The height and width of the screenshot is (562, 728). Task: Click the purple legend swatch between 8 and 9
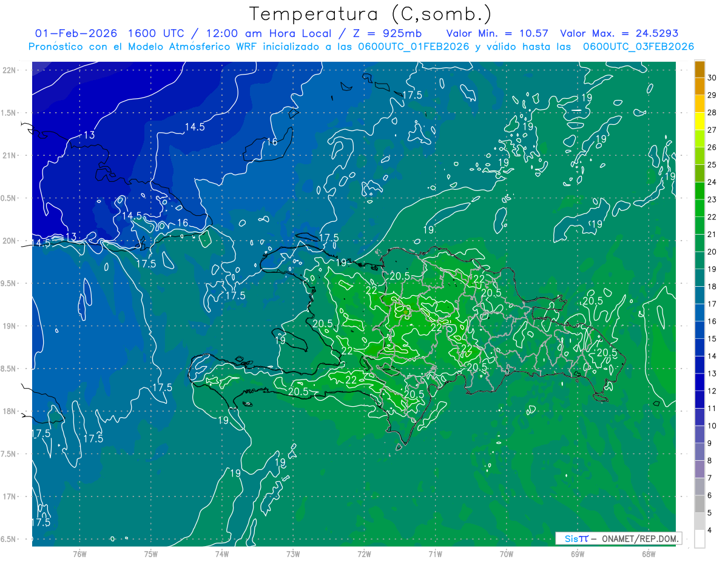point(699,452)
